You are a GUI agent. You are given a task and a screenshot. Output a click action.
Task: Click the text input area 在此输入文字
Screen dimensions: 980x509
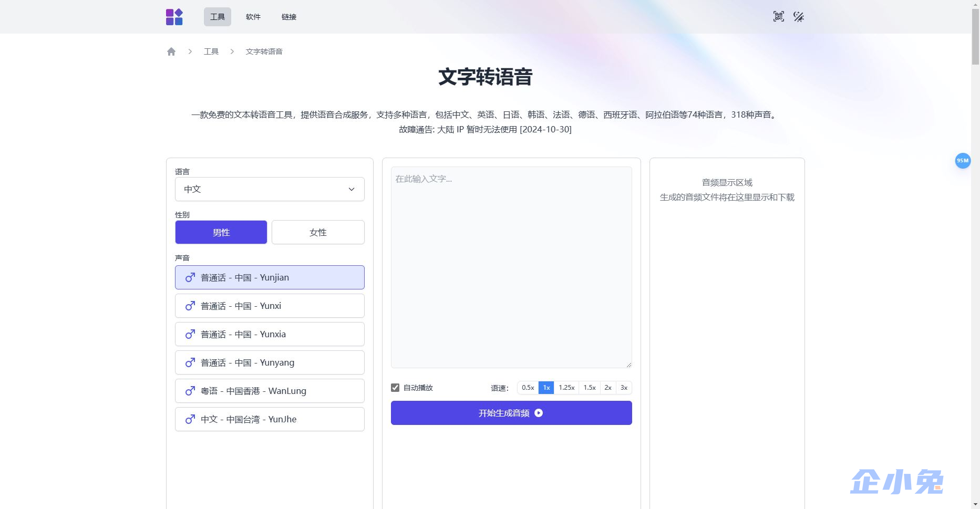511,267
